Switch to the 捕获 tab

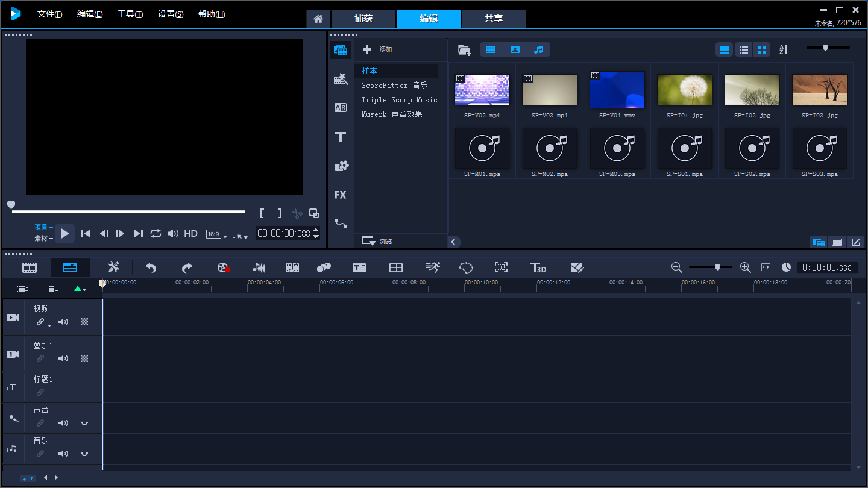(x=363, y=19)
